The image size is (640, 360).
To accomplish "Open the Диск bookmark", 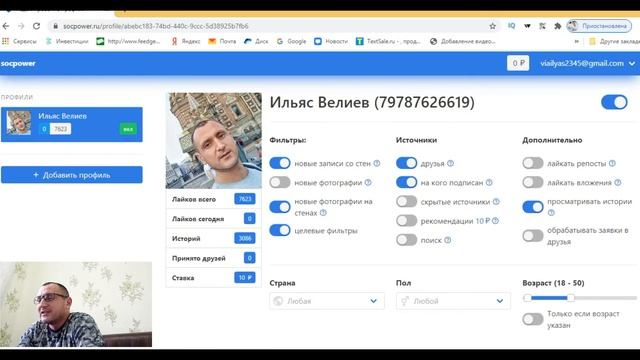I will click(256, 41).
